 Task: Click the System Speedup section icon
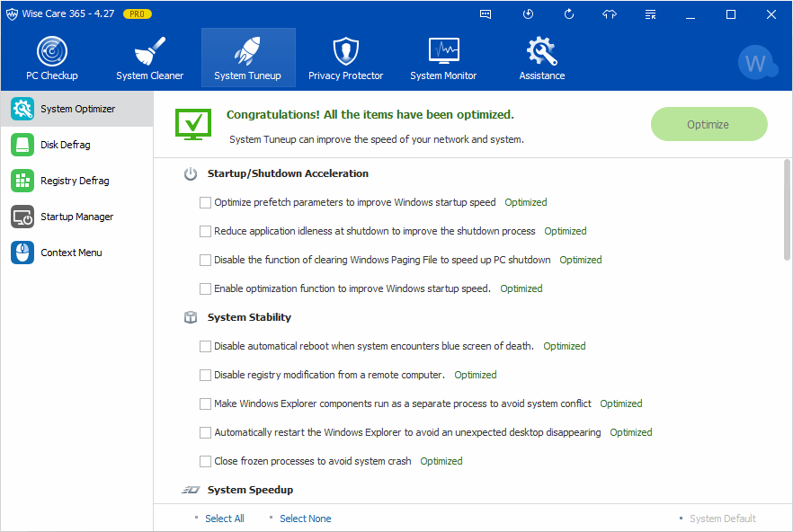[191, 490]
